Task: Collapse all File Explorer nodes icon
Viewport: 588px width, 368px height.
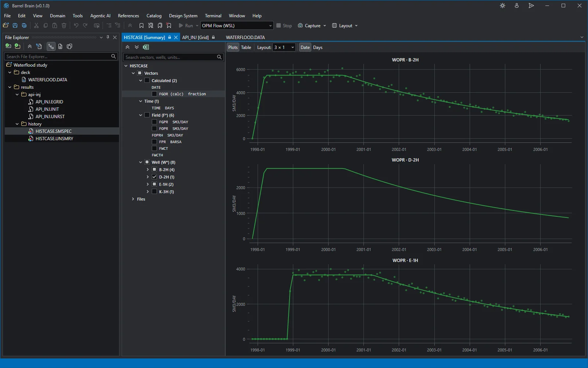Action: tap(30, 46)
